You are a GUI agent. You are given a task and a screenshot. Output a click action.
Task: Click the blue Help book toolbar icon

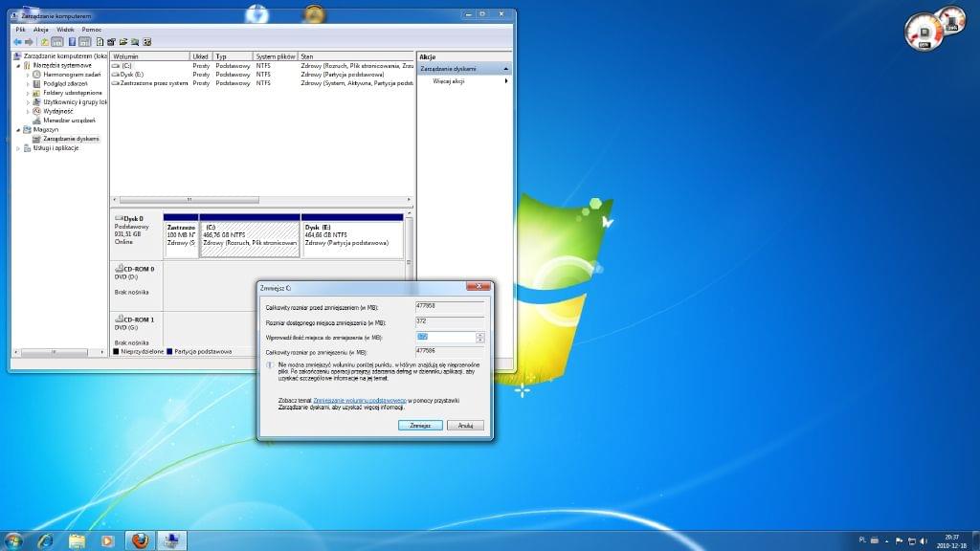coord(72,42)
